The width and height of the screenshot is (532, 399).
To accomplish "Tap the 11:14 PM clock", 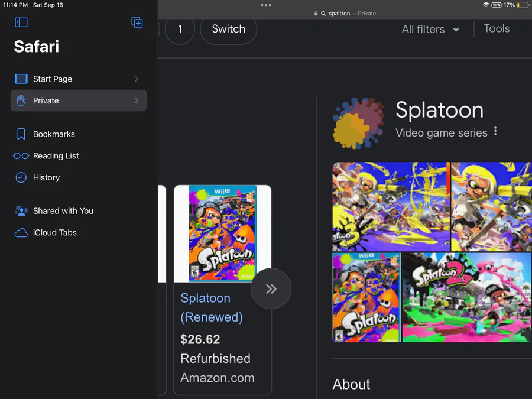I will tap(15, 5).
